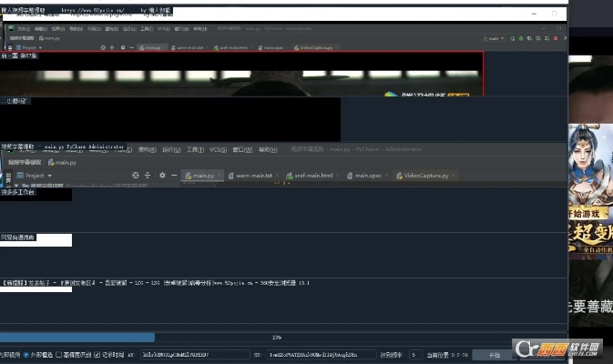Click the run icon in small PyCharm toolbar
This screenshot has width=613, height=364.
pyautogui.click(x=513, y=38)
